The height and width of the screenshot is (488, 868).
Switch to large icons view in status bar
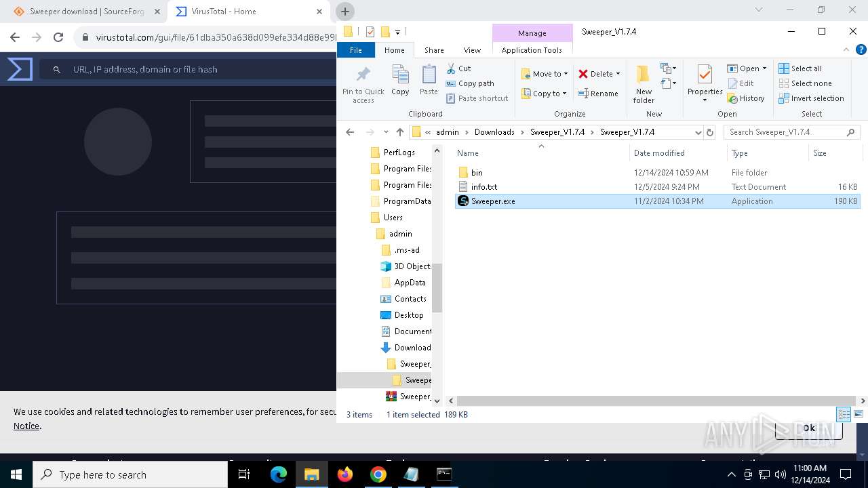click(x=859, y=414)
